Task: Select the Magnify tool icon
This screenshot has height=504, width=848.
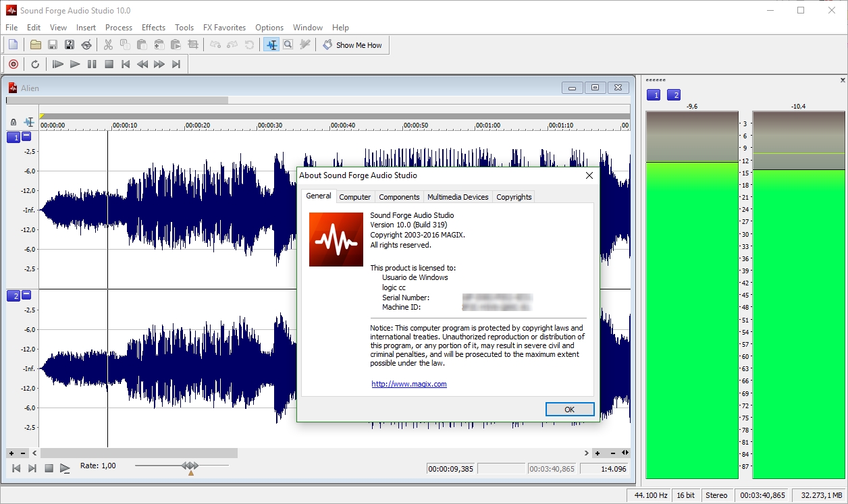Action: (x=288, y=45)
